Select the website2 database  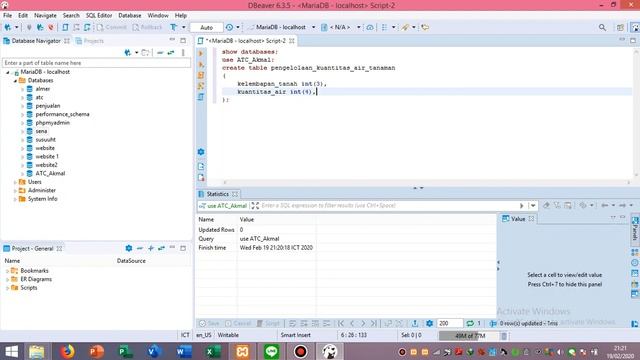click(46, 165)
